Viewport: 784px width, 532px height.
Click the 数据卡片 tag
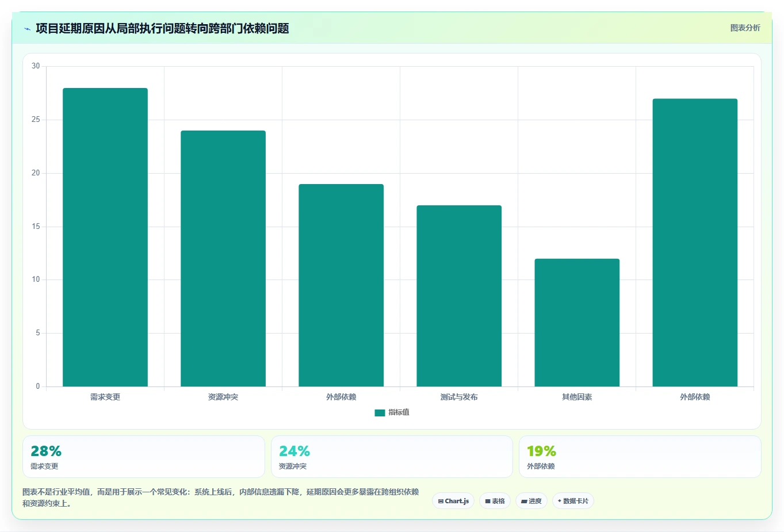[x=573, y=501]
